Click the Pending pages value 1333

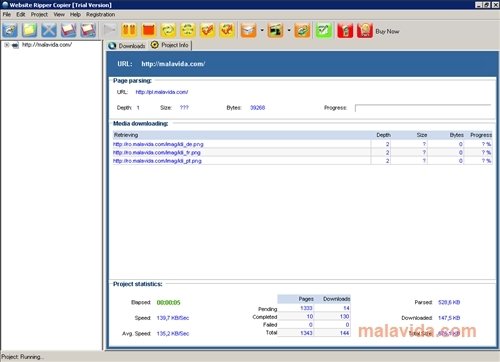coord(306,308)
